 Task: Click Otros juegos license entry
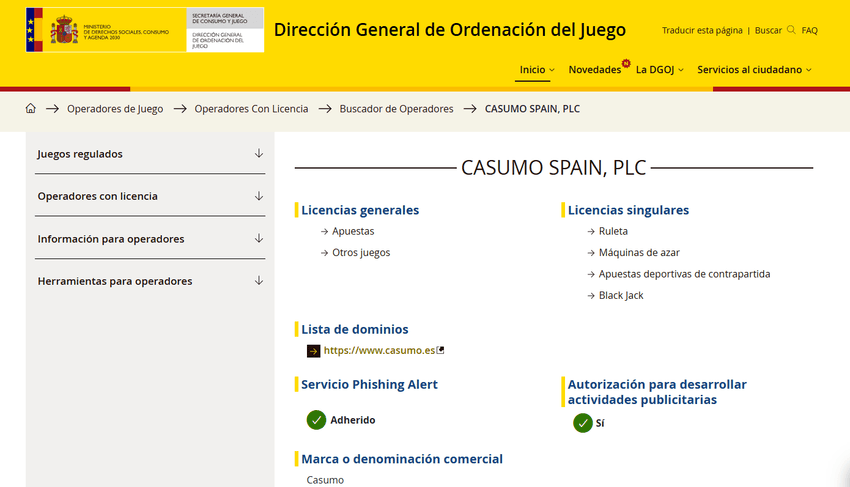tap(361, 253)
